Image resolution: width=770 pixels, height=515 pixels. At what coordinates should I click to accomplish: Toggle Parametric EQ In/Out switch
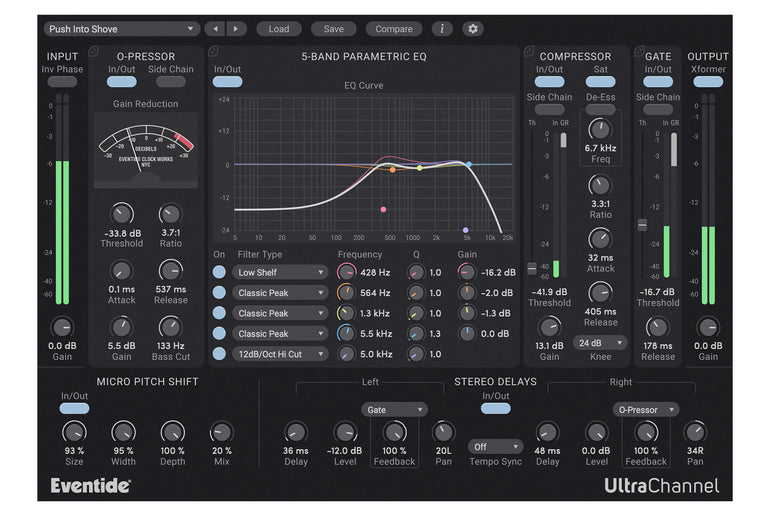tap(227, 82)
